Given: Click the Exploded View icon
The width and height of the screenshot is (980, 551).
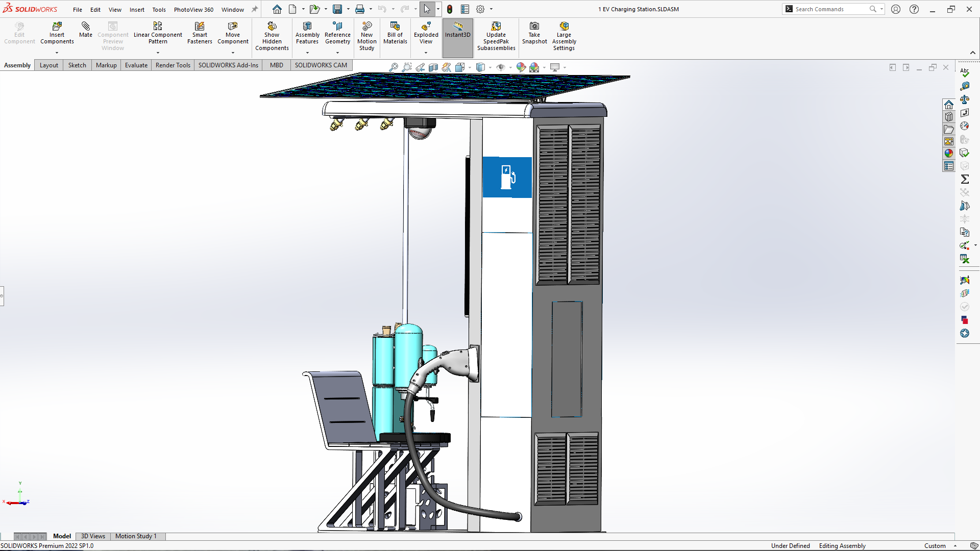Looking at the screenshot, I should click(426, 27).
